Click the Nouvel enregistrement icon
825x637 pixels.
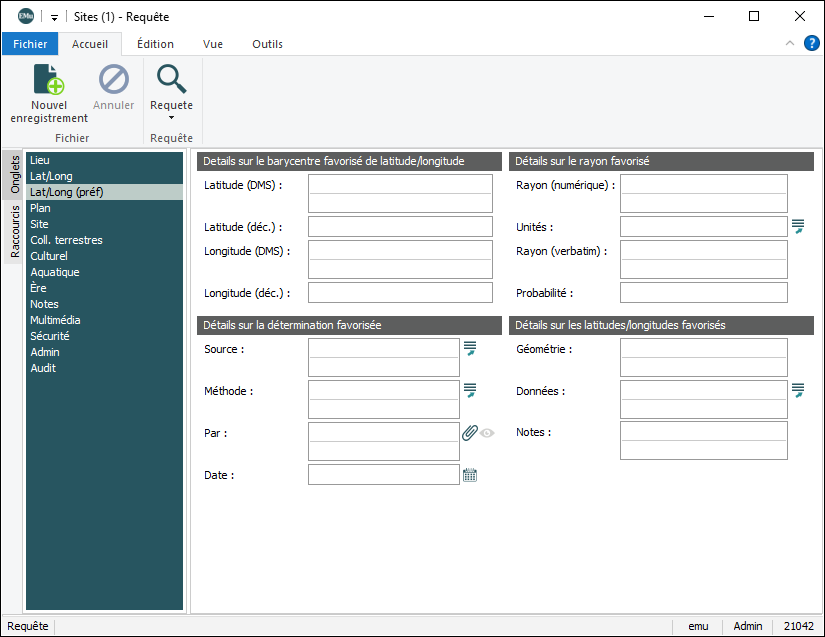coord(49,80)
